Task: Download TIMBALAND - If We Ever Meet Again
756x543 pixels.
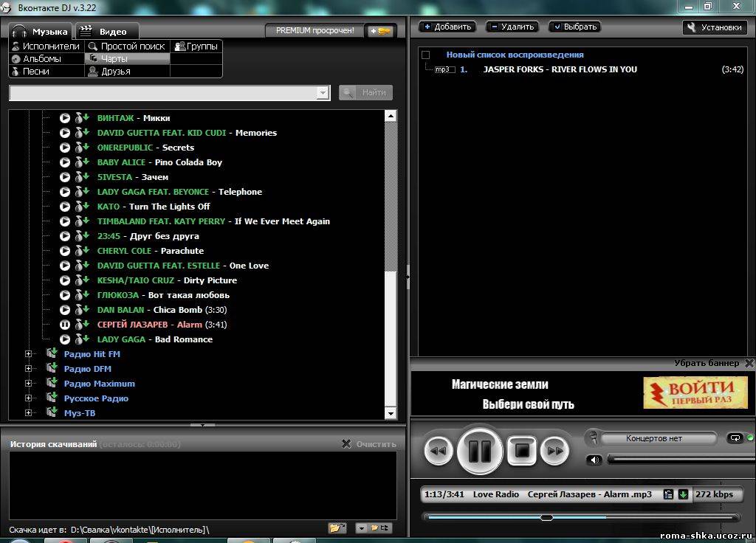Action: click(82, 221)
